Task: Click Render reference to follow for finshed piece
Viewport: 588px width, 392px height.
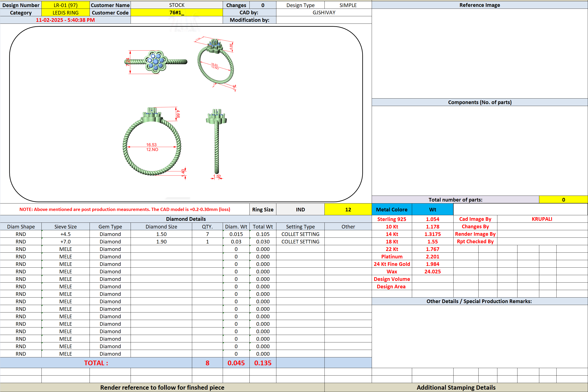Action: pos(162,387)
